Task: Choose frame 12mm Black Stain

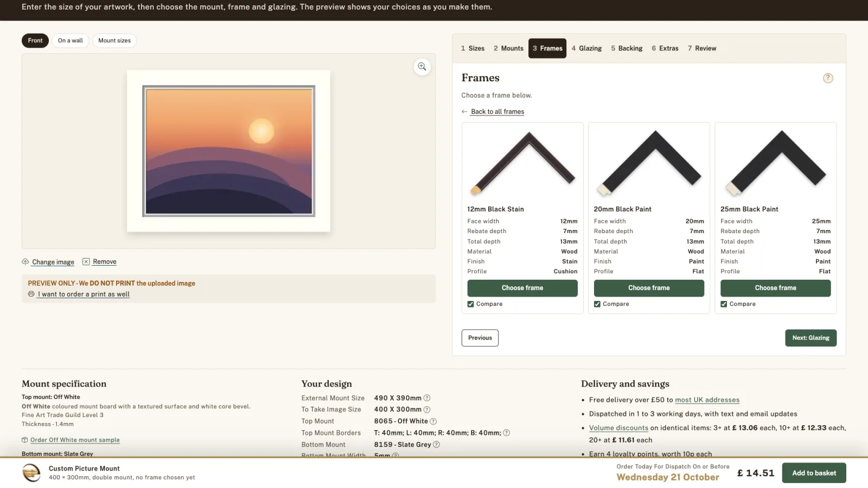Action: pyautogui.click(x=522, y=288)
